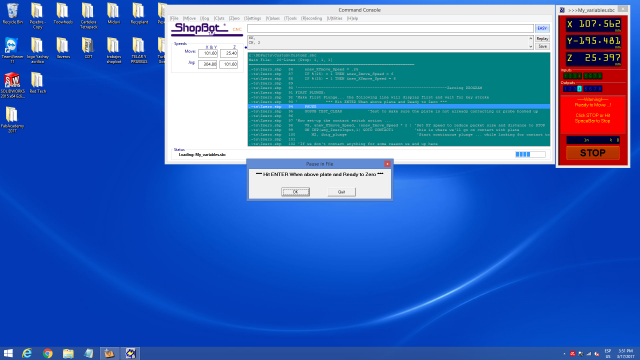Image resolution: width=640 pixels, height=360 pixels.
Task: Click the Replay button
Action: 542,39
